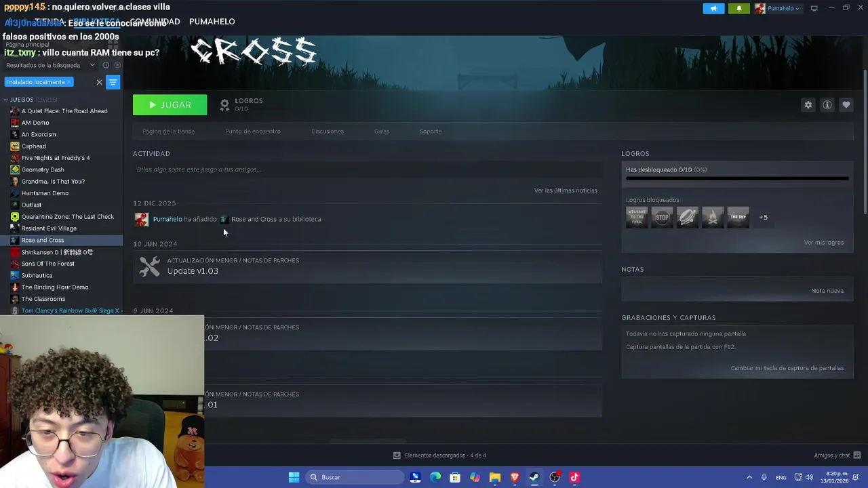Open the library filter options icon
The image size is (868, 488).
tap(113, 82)
